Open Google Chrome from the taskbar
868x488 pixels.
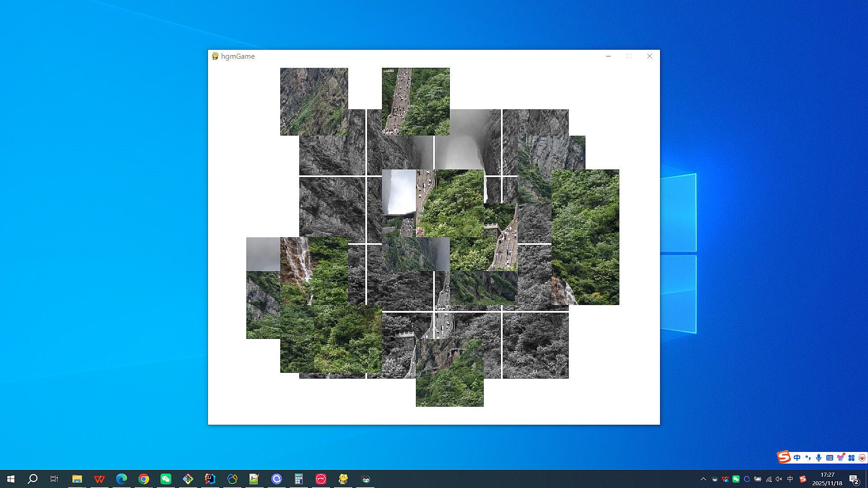(144, 479)
